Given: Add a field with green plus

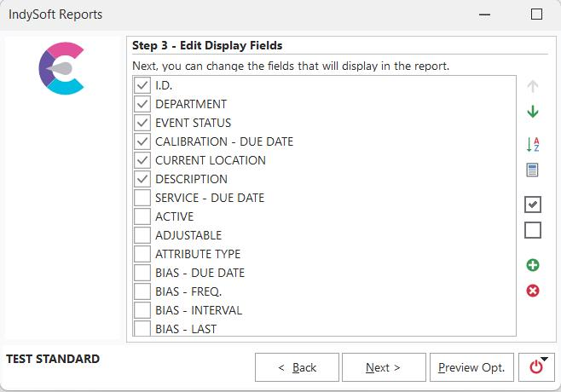Looking at the screenshot, I should 533,266.
